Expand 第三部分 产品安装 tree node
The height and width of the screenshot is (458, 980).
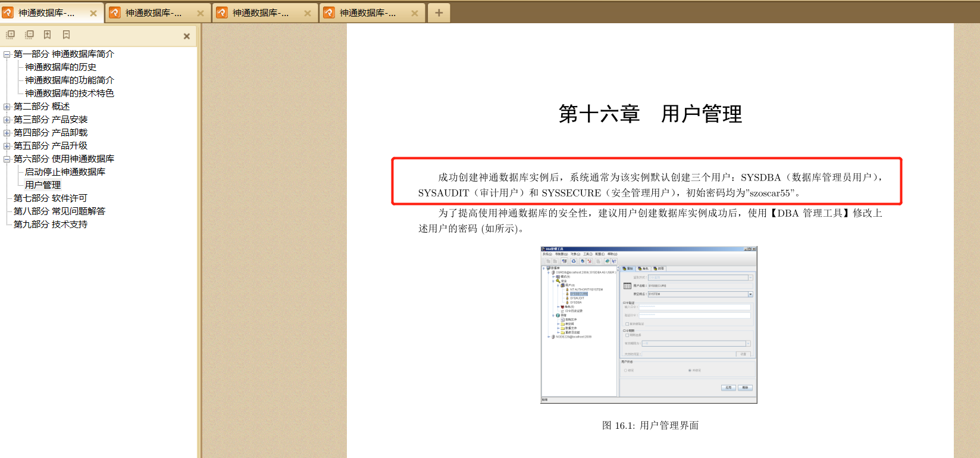(x=7, y=120)
